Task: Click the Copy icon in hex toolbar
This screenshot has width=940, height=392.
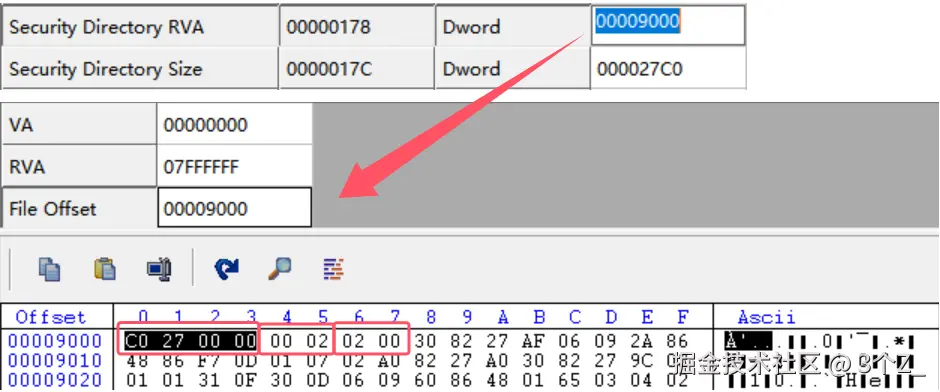Action: pyautogui.click(x=49, y=269)
